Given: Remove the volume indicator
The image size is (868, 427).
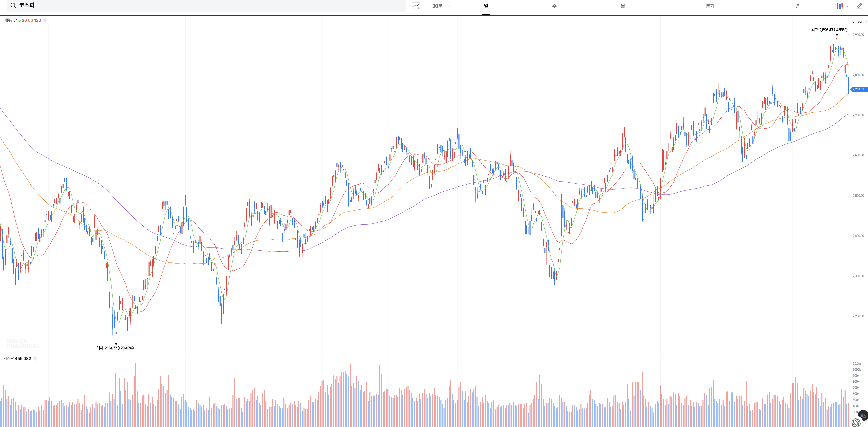Looking at the screenshot, I should point(35,359).
